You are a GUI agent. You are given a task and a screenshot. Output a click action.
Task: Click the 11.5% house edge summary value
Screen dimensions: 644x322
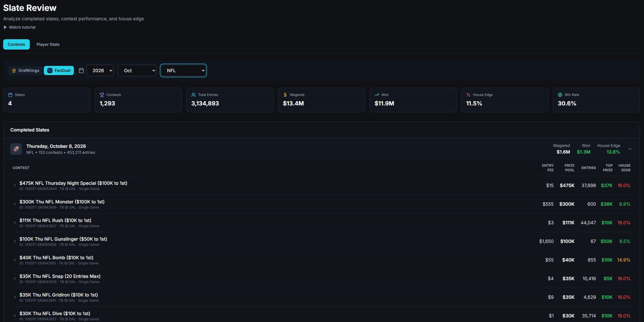coord(474,103)
